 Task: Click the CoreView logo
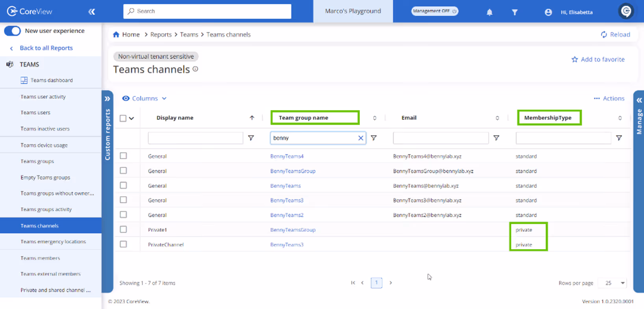tap(30, 11)
